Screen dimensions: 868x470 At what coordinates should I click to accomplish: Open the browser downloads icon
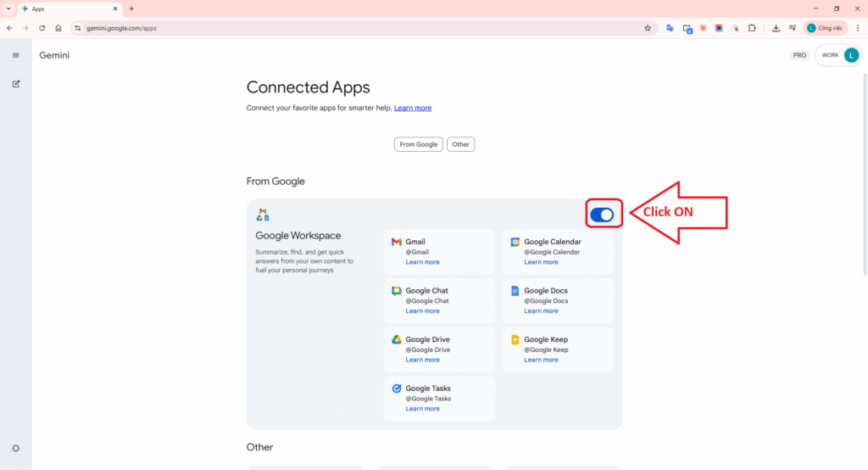(x=776, y=28)
